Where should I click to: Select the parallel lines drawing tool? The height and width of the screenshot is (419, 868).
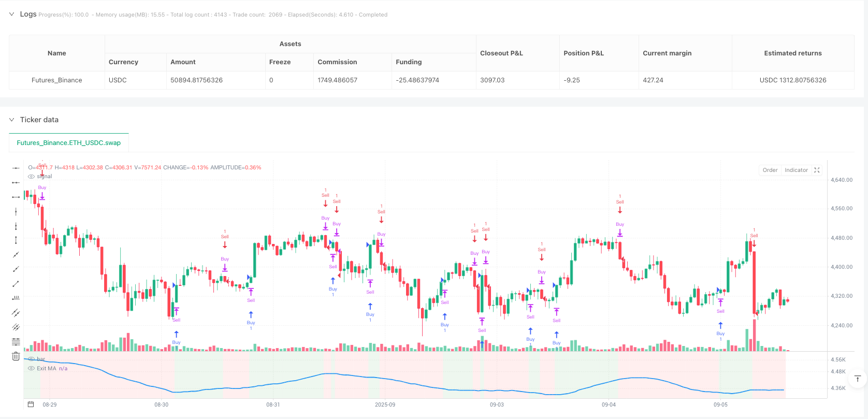click(16, 312)
